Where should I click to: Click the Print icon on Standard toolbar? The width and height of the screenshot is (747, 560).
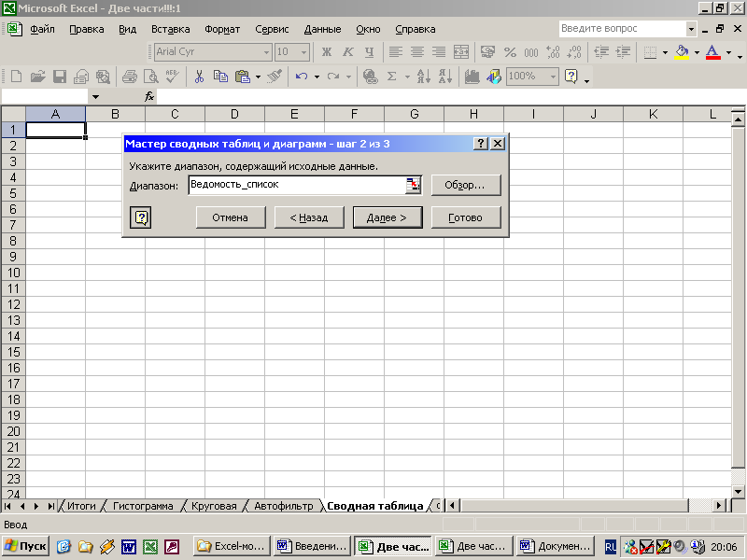129,77
